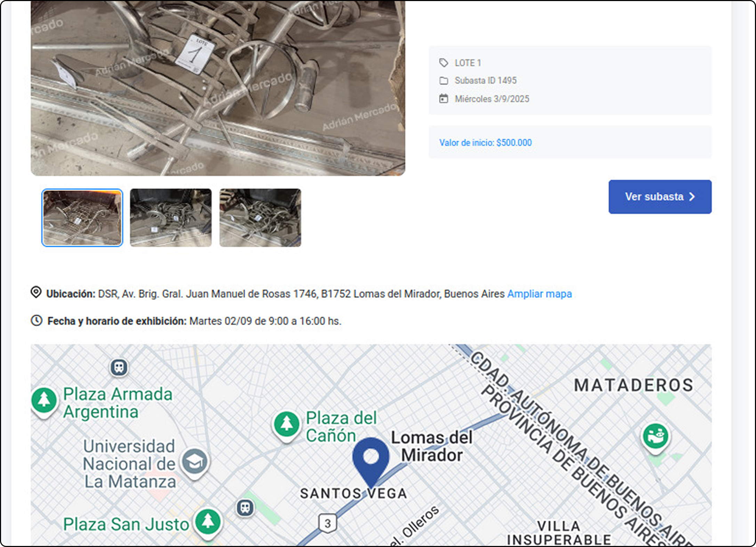Click the Plaza San Justo tree marker
This screenshot has width=756, height=547.
click(208, 522)
